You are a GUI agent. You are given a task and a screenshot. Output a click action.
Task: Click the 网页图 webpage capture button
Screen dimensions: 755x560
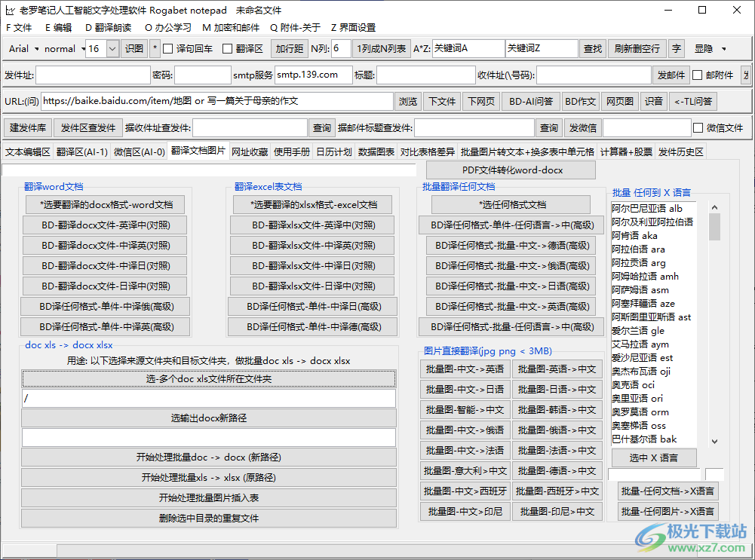tap(619, 101)
